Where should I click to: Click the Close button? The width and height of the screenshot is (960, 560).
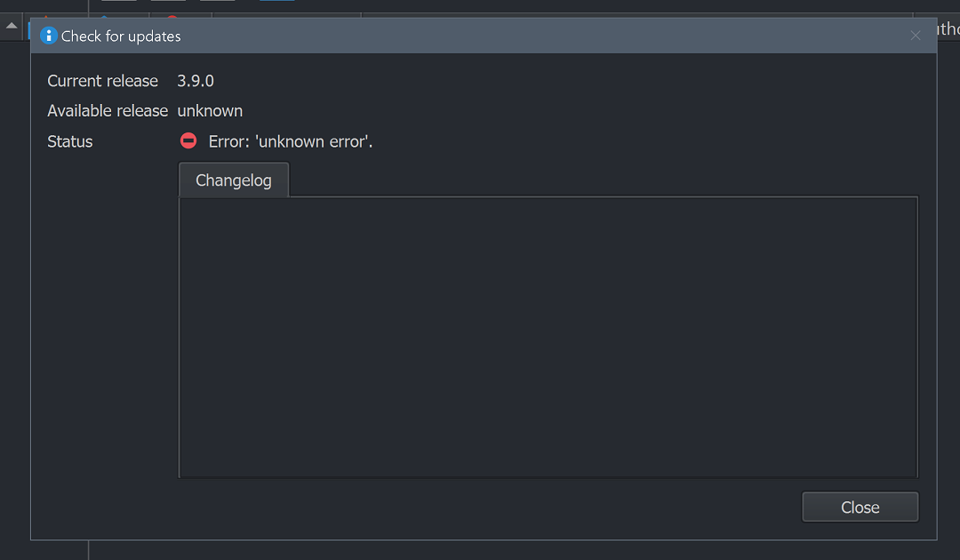pyautogui.click(x=860, y=507)
